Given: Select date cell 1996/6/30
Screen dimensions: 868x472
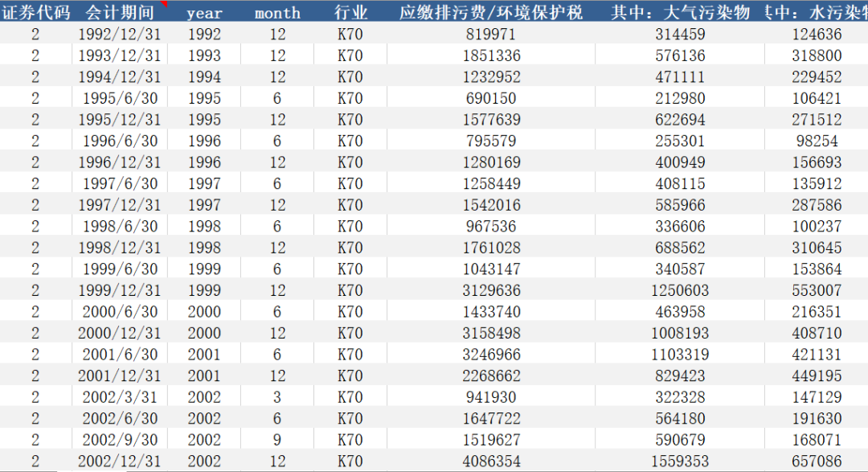Looking at the screenshot, I should (x=120, y=142).
